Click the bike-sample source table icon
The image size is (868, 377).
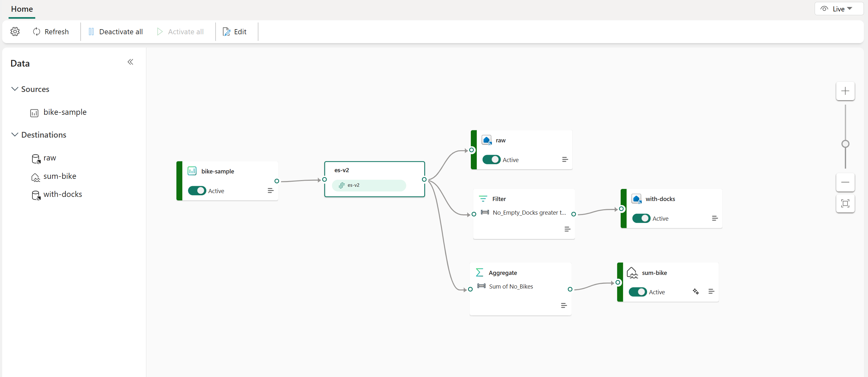pos(35,112)
